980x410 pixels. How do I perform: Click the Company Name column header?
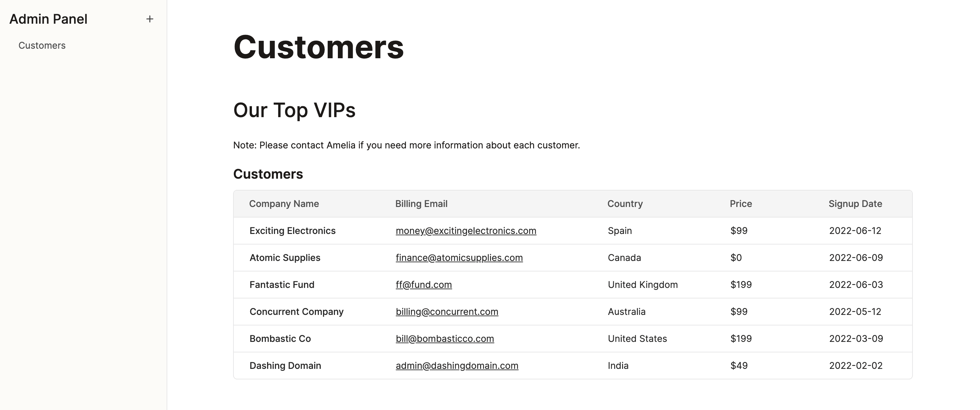[284, 204]
